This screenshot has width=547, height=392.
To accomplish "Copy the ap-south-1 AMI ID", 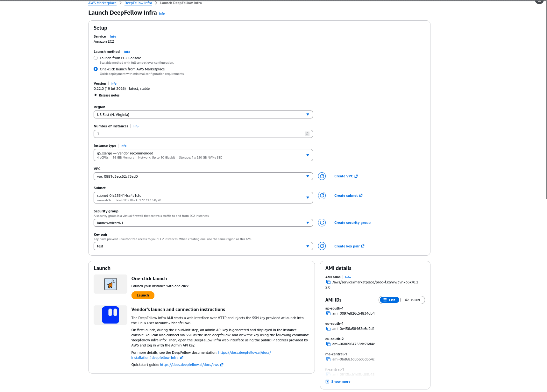I will (x=328, y=313).
